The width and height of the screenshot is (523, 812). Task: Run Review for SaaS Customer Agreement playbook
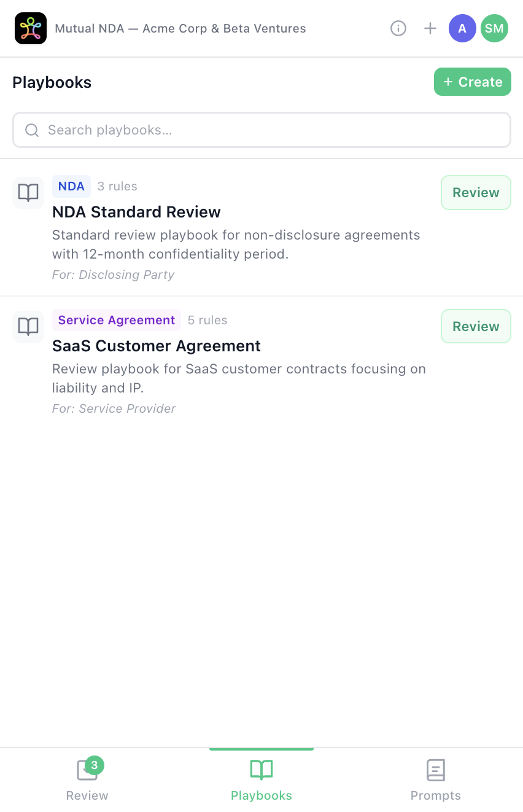click(x=476, y=327)
